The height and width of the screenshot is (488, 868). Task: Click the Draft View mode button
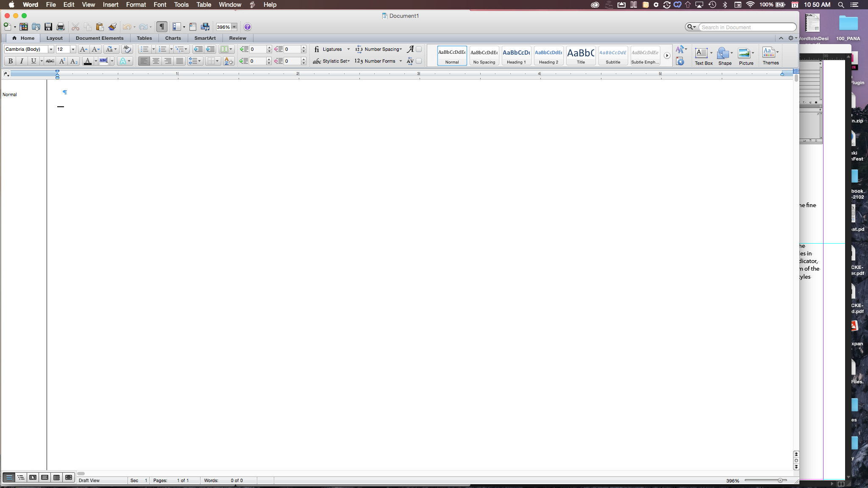pos(9,480)
